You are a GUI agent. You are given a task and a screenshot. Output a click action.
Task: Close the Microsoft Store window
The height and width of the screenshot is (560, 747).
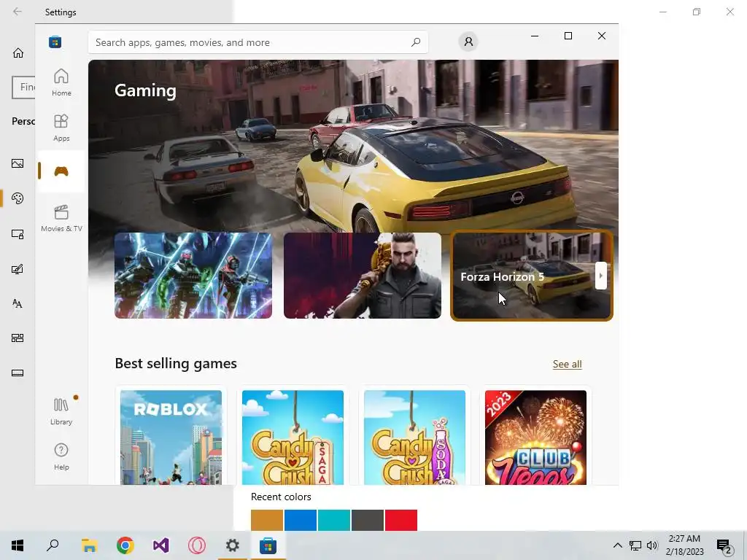coord(602,36)
